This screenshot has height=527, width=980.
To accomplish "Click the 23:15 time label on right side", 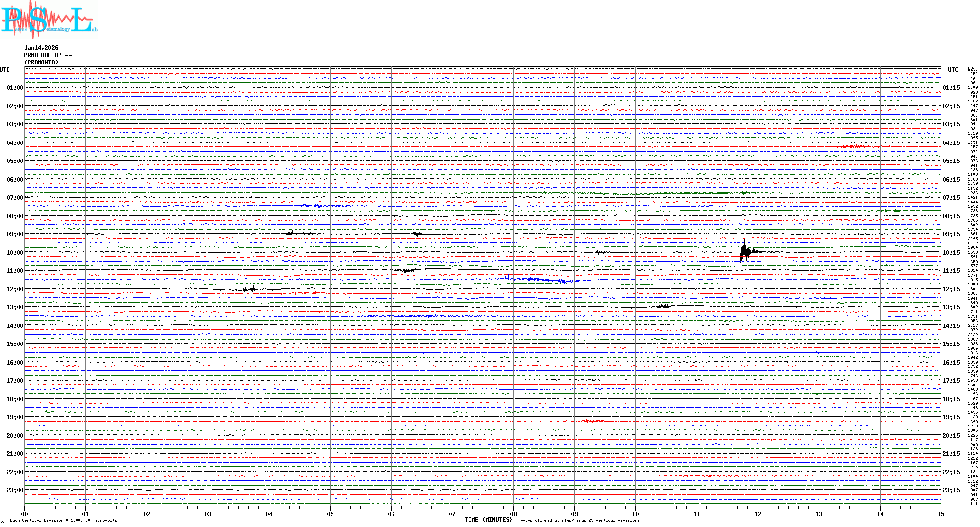I will [x=951, y=490].
